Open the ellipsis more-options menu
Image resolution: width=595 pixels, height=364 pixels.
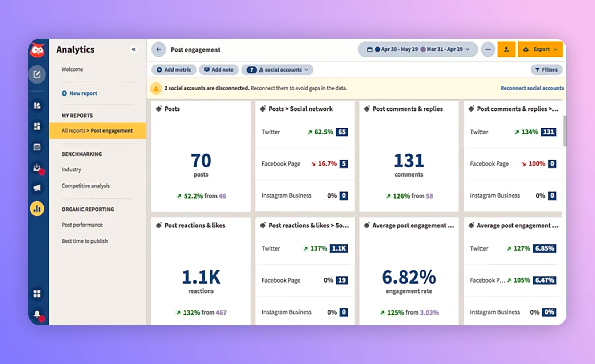point(488,49)
